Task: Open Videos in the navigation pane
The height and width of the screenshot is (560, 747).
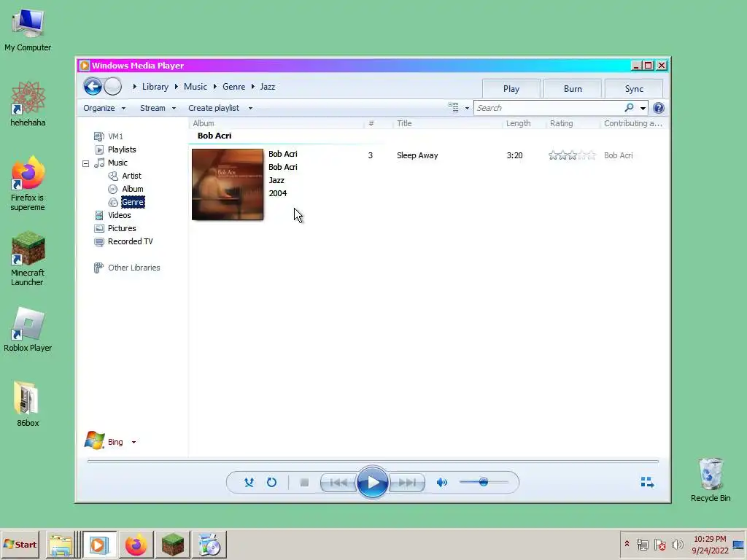Action: click(x=119, y=215)
